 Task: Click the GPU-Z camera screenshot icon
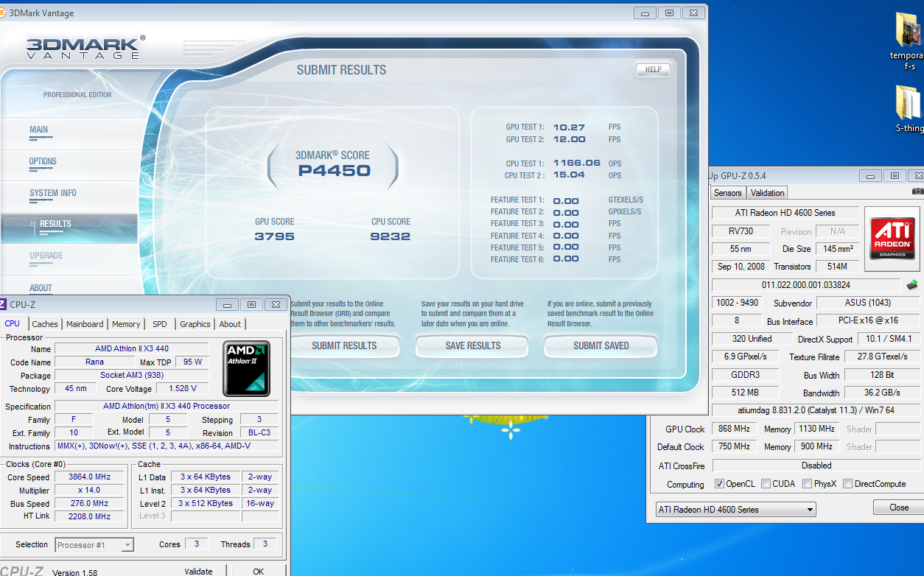pyautogui.click(x=917, y=192)
